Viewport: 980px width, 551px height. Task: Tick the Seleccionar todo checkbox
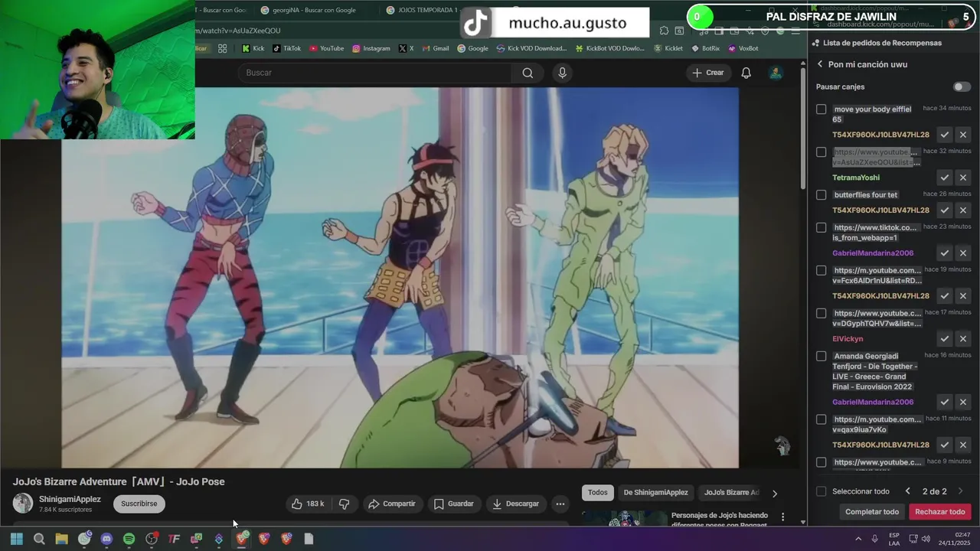821,491
